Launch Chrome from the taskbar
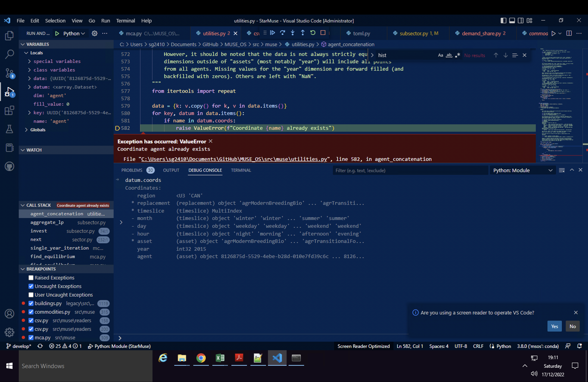Viewport: 588px width, 382px height. [x=201, y=358]
